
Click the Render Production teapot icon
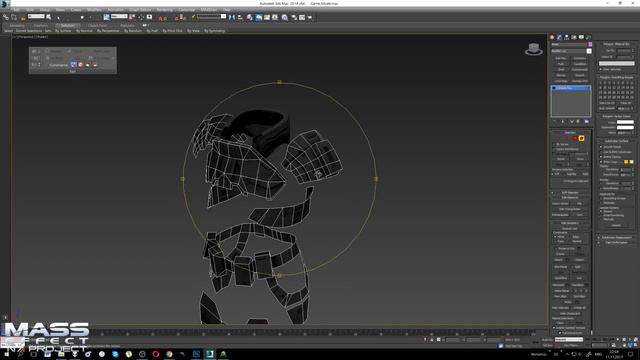click(310, 17)
